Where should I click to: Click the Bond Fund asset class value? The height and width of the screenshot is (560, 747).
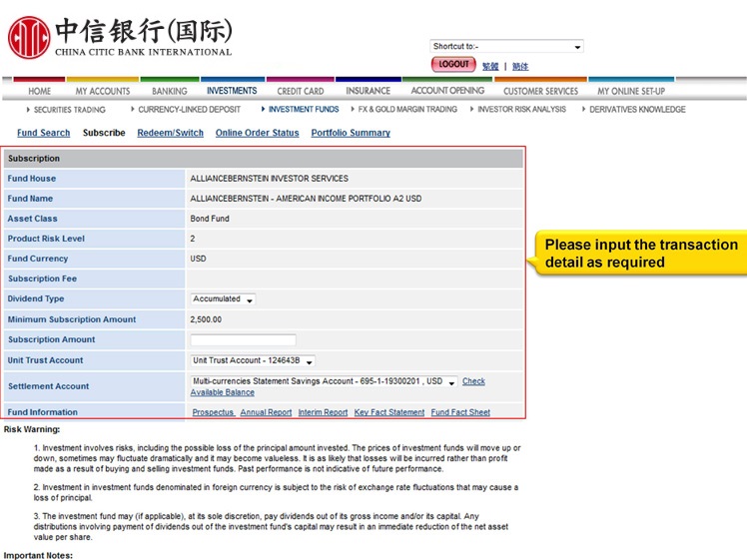pyautogui.click(x=210, y=219)
